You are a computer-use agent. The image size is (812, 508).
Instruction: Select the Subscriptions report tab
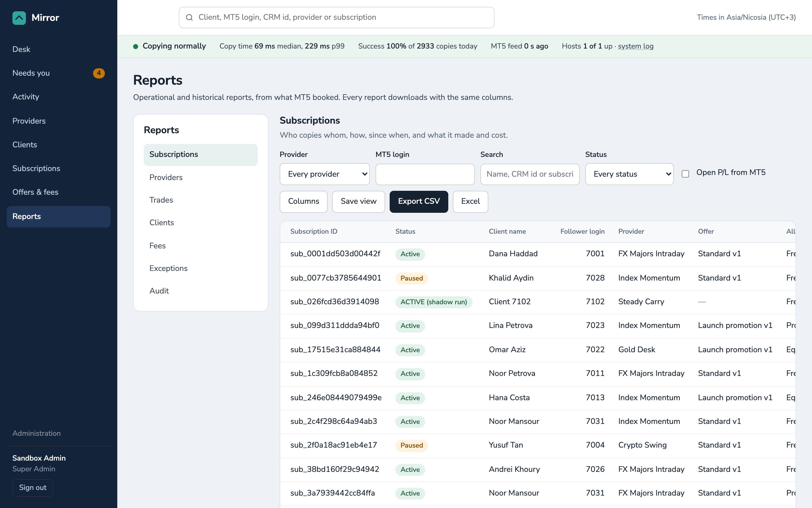point(200,155)
